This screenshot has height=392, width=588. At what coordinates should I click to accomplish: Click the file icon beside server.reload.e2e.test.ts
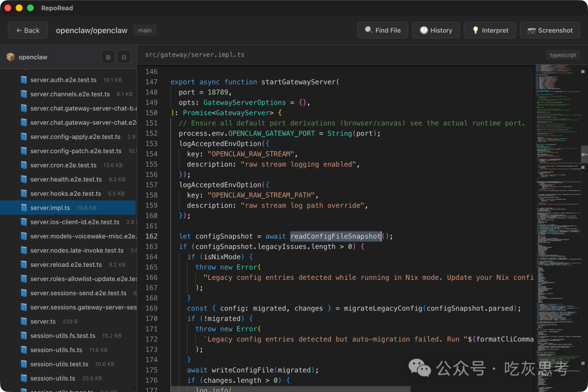(x=23, y=265)
